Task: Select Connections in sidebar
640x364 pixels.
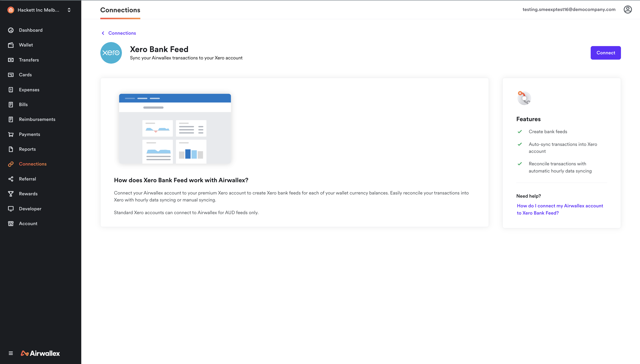Action: 33,164
